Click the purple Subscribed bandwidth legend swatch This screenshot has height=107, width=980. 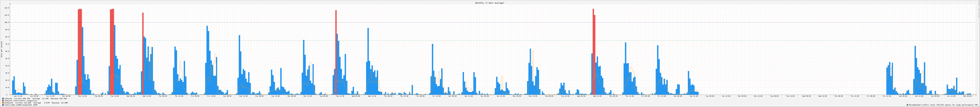coord(3,105)
